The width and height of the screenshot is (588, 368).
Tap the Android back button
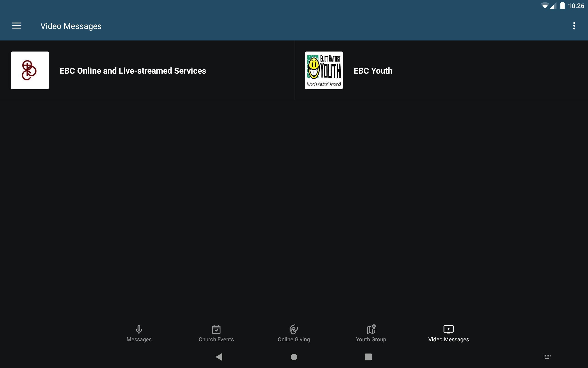click(219, 357)
